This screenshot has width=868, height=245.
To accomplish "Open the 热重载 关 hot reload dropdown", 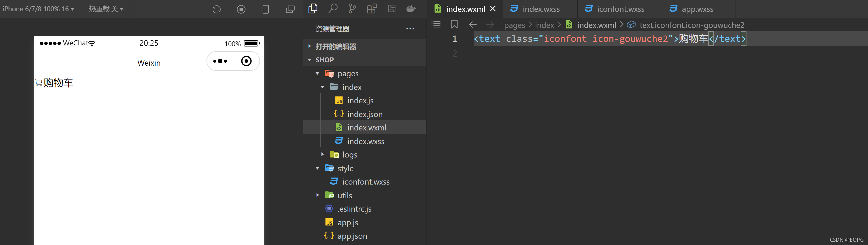I will tap(106, 9).
